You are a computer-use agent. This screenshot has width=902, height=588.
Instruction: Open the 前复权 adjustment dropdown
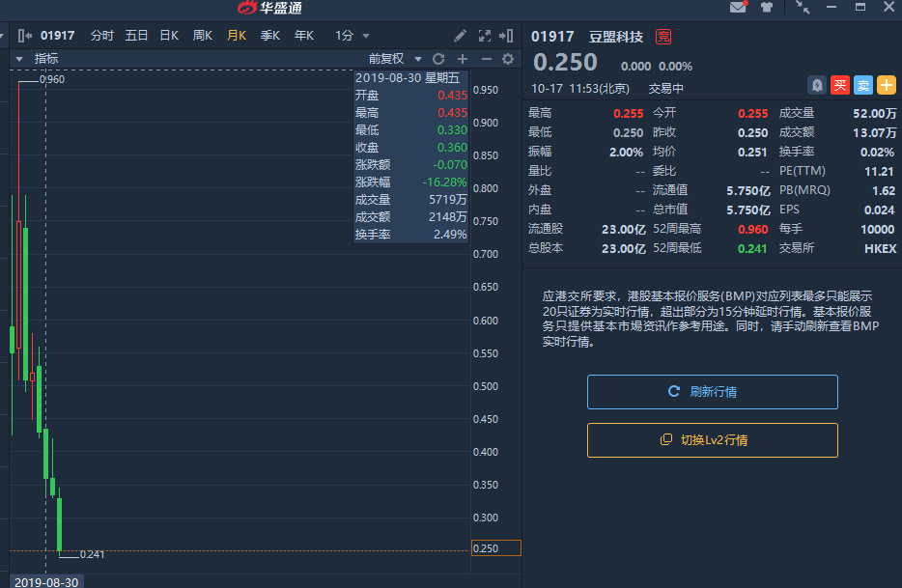(x=395, y=59)
